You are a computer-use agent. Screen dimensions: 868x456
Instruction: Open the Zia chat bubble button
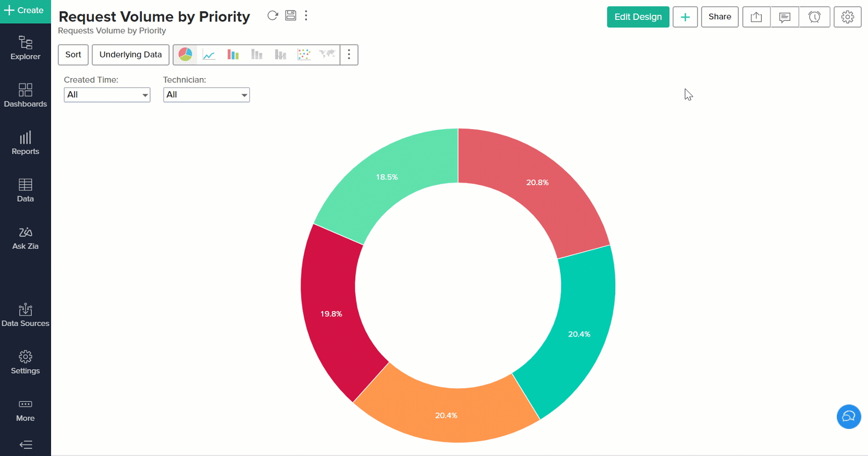(849, 416)
